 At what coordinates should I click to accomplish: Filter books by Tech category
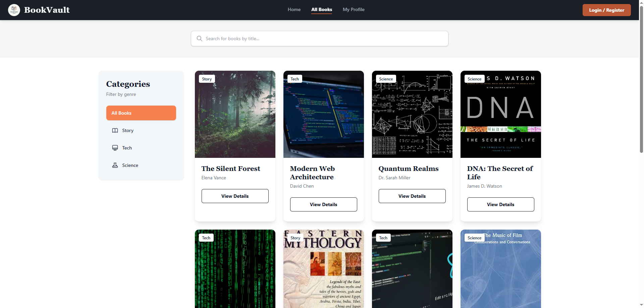pos(141,148)
